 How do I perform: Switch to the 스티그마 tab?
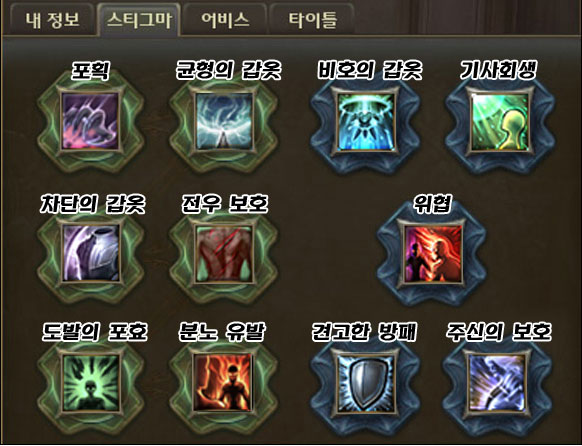(x=139, y=20)
